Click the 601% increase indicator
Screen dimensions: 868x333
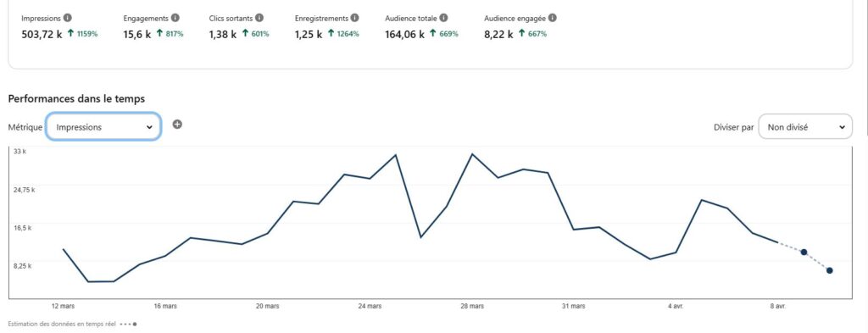(x=255, y=34)
